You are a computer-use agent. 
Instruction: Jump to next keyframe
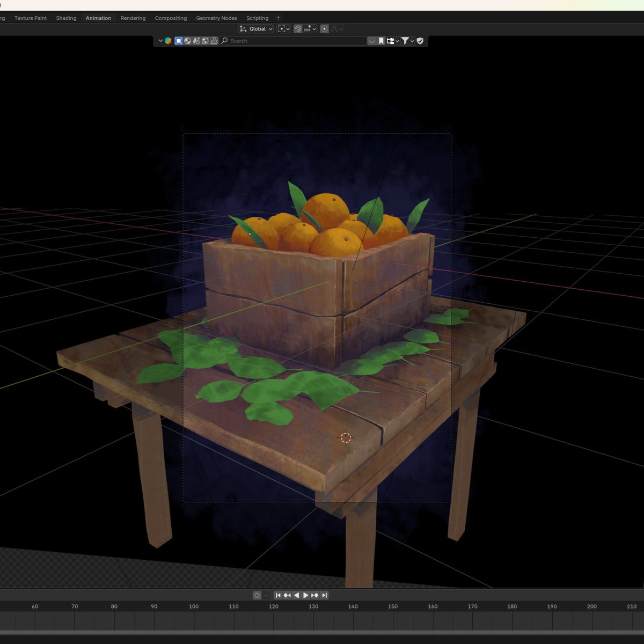[315, 595]
